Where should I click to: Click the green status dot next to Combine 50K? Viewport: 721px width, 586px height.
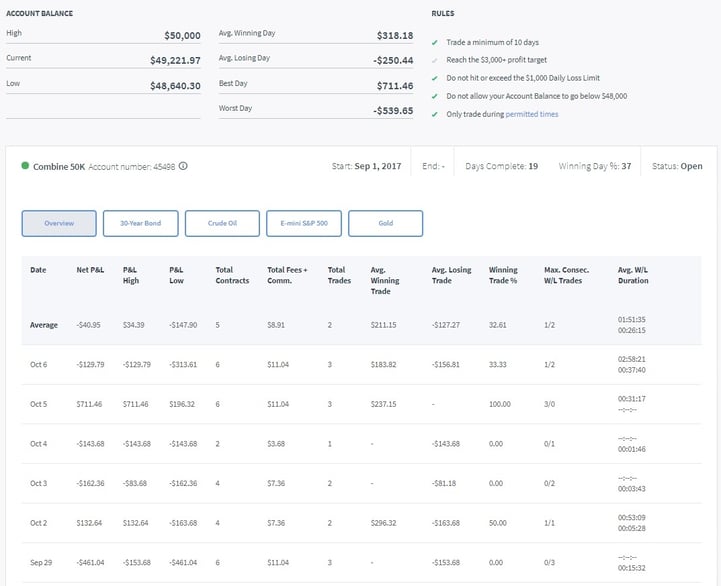(x=25, y=166)
